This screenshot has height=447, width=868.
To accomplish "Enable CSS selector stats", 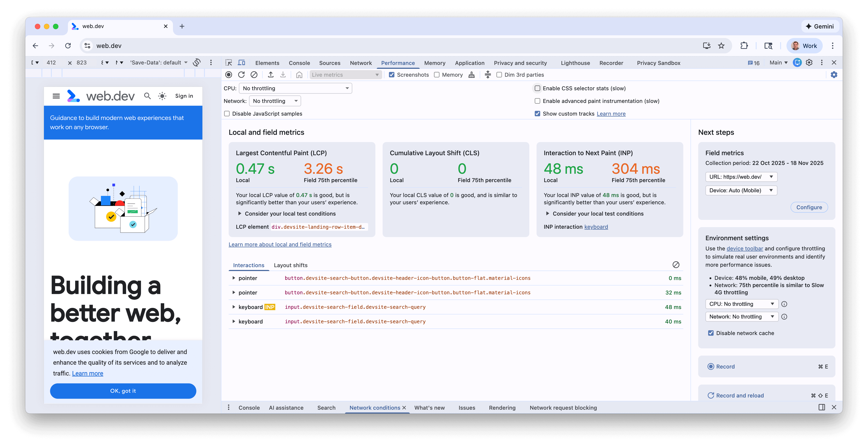I will tap(537, 88).
